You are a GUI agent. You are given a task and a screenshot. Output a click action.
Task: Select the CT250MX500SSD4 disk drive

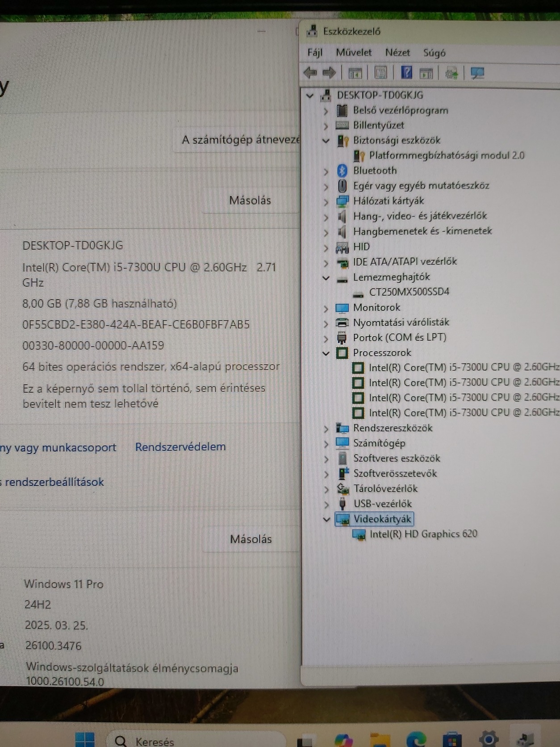click(x=409, y=292)
